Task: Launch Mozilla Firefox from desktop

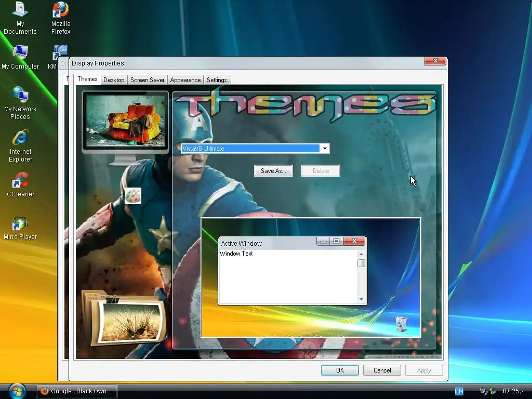Action: 61,18
